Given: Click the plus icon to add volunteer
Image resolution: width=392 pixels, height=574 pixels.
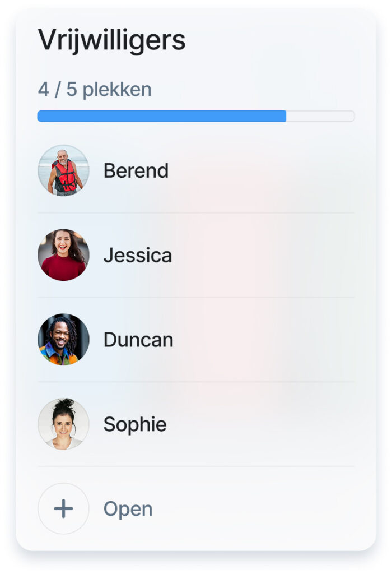Looking at the screenshot, I should point(63,508).
